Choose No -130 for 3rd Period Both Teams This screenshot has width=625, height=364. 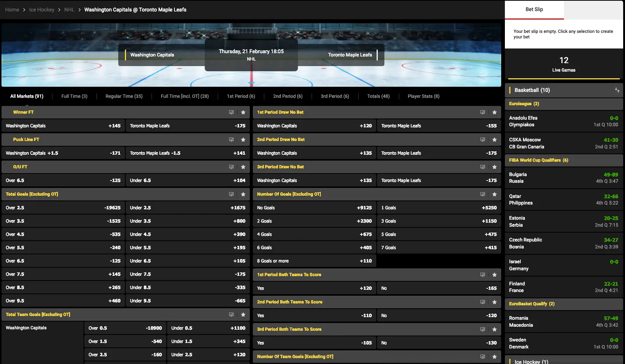pos(439,343)
